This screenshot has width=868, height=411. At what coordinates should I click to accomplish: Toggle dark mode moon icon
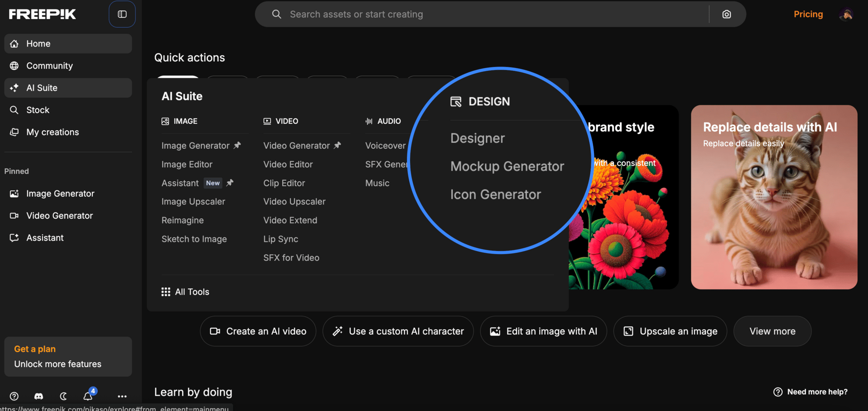tap(63, 396)
